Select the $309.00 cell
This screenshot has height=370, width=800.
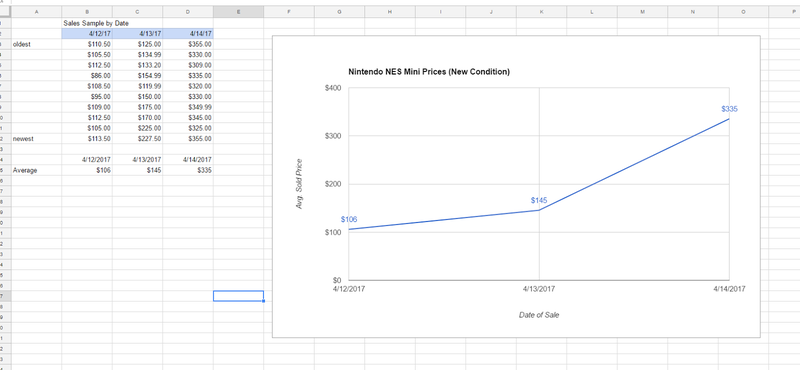tap(188, 65)
